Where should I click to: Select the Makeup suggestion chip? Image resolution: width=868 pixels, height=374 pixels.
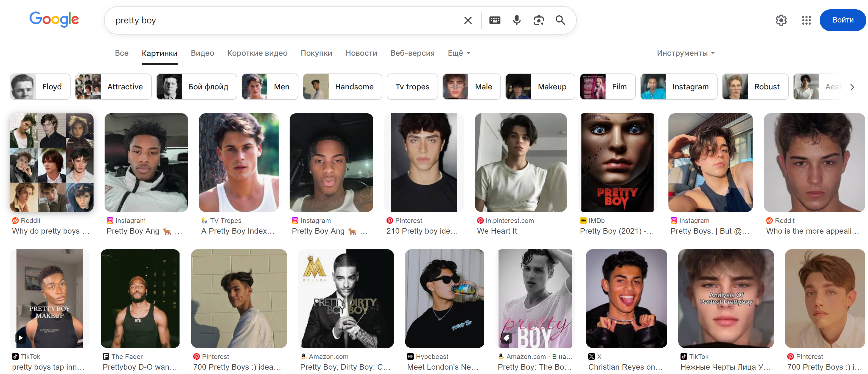tap(540, 87)
